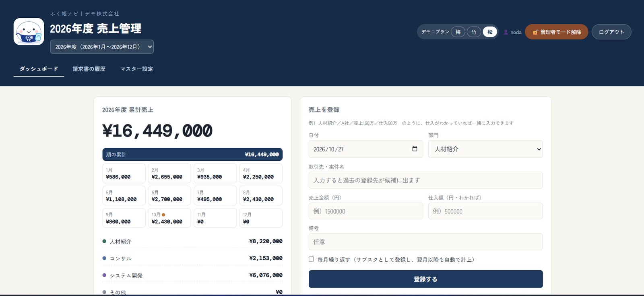Select the 3月 sales card ¥935,000
The width and height of the screenshot is (644, 296).
pyautogui.click(x=215, y=174)
